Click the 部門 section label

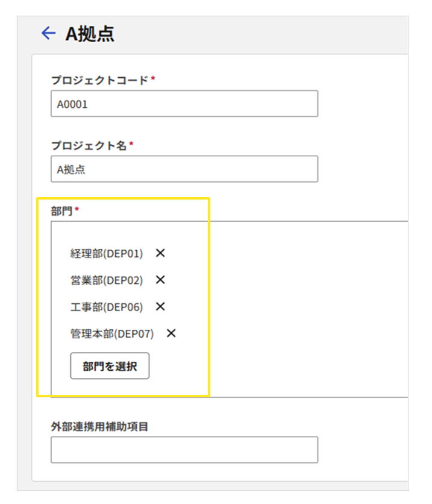pos(61,211)
